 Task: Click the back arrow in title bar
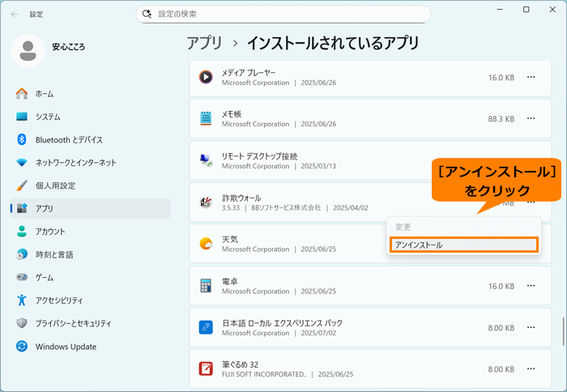click(x=15, y=14)
